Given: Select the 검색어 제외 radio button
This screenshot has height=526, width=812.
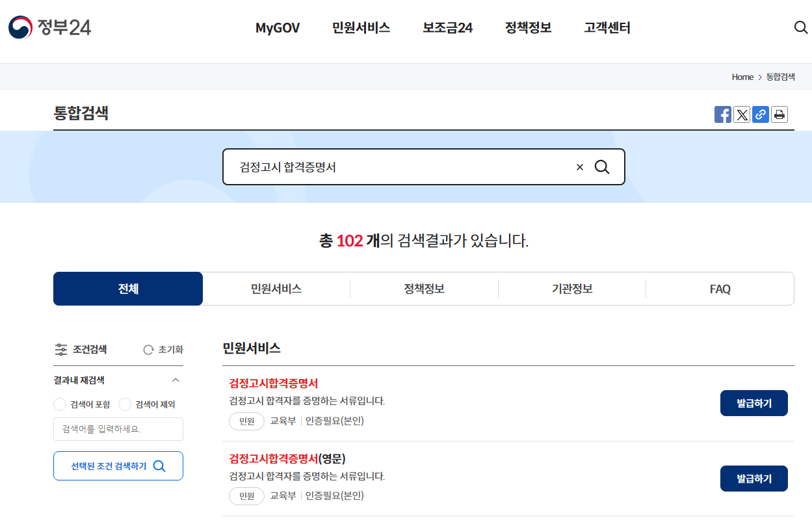Looking at the screenshot, I should click(x=124, y=404).
